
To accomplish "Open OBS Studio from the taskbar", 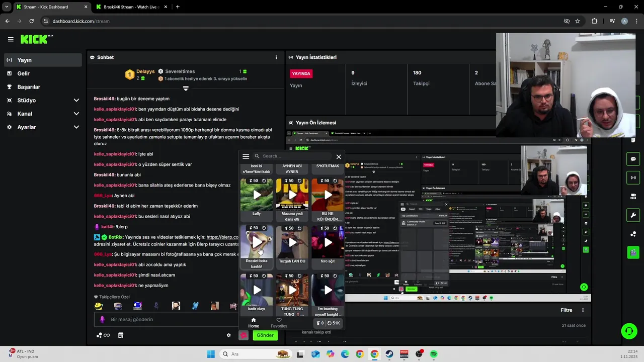I will point(419,354).
